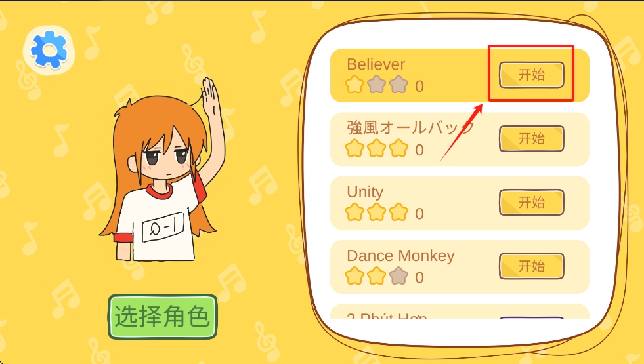Image resolution: width=644 pixels, height=364 pixels.
Task: Start the Dance Monkey song
Action: [x=532, y=266]
